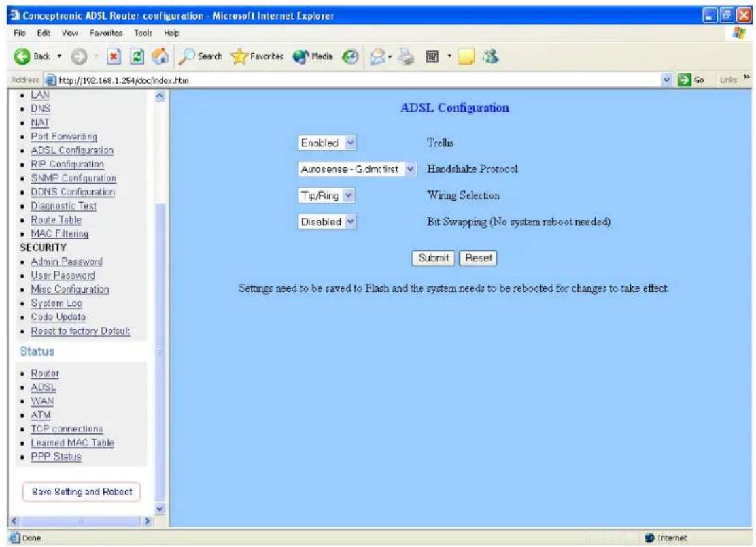The image size is (756, 547).
Task: Click the Messenger people icon
Action: pyautogui.click(x=491, y=56)
